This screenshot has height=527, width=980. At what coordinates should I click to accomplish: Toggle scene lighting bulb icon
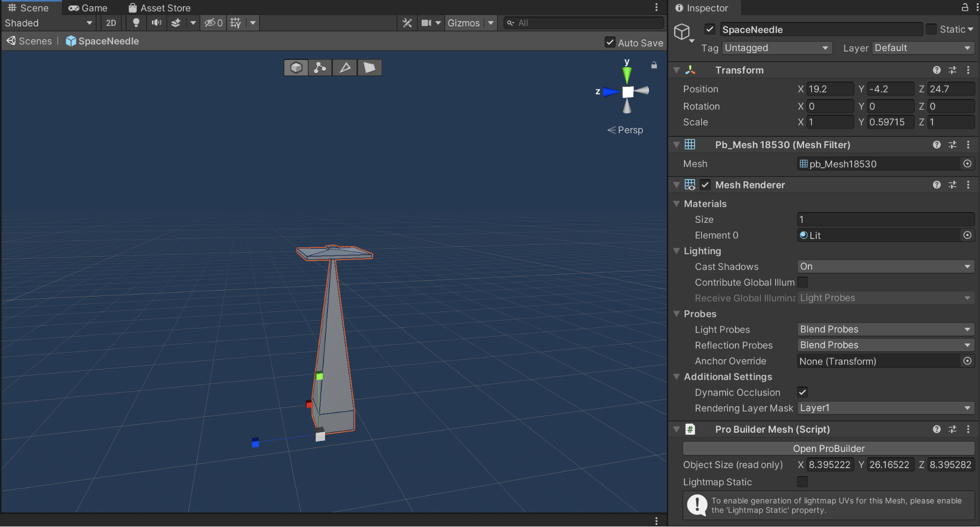136,23
